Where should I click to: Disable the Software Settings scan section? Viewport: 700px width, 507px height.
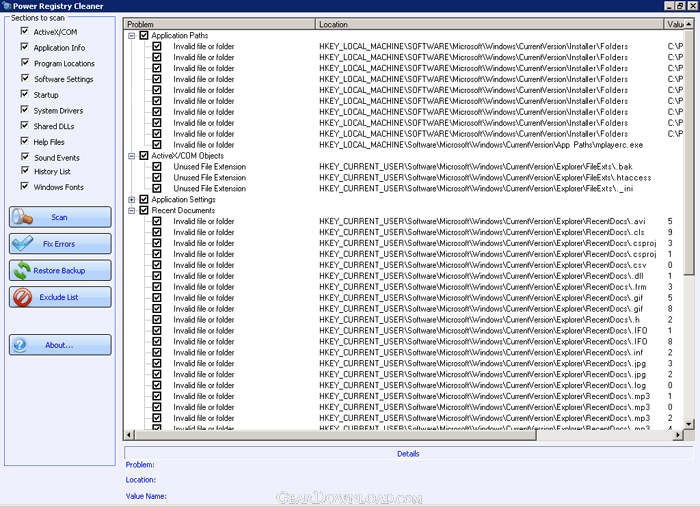pos(25,78)
